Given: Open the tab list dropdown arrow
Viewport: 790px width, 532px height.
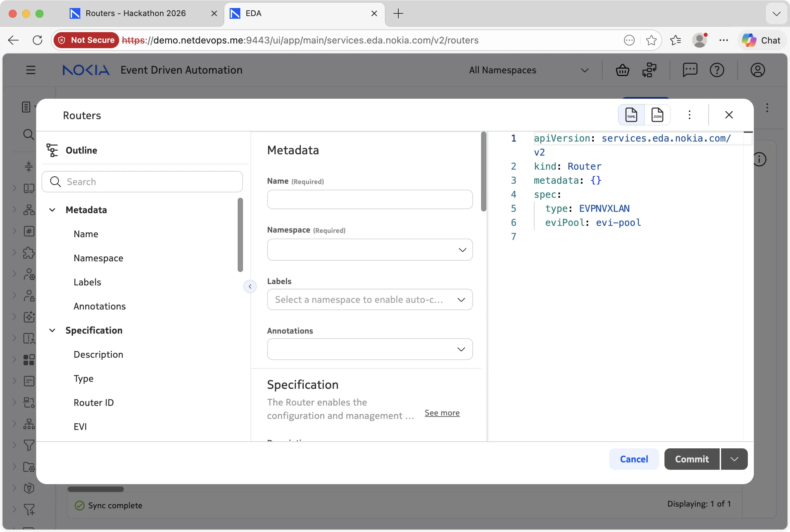Looking at the screenshot, I should point(776,14).
